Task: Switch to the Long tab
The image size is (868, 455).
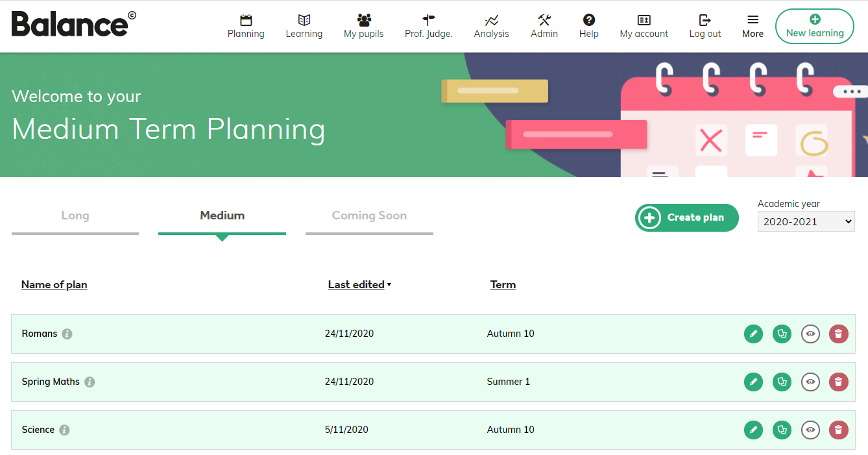Action: pyautogui.click(x=75, y=220)
